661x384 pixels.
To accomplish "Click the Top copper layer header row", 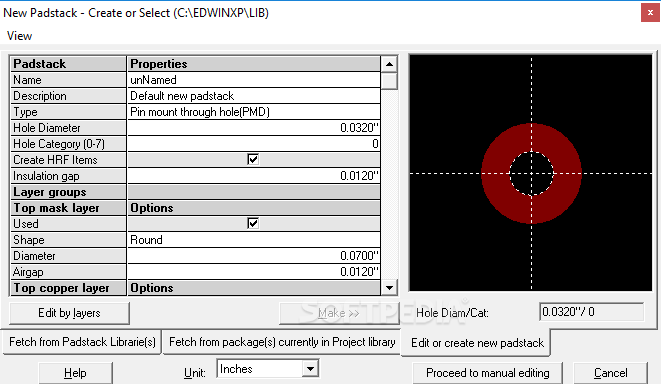I will [x=195, y=288].
